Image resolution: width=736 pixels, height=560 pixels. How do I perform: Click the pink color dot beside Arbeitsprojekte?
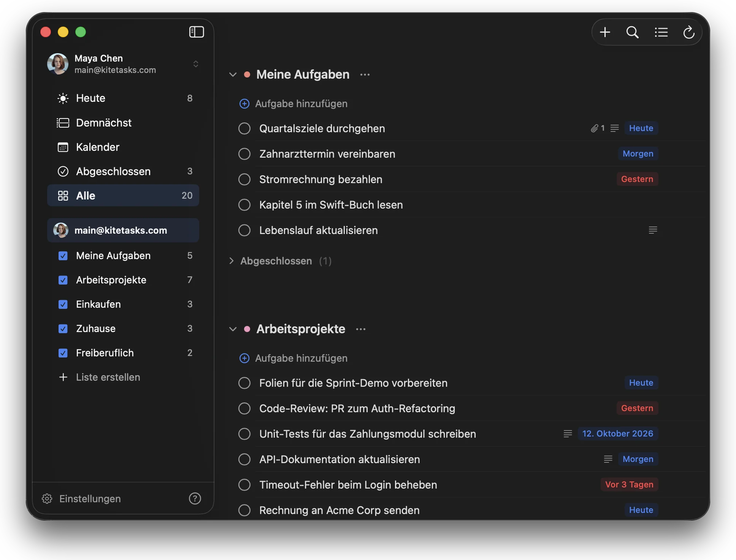tap(247, 329)
